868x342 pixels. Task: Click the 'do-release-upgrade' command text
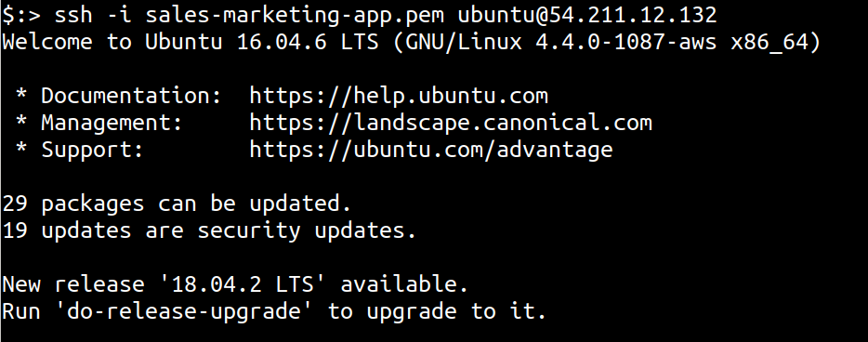click(183, 311)
